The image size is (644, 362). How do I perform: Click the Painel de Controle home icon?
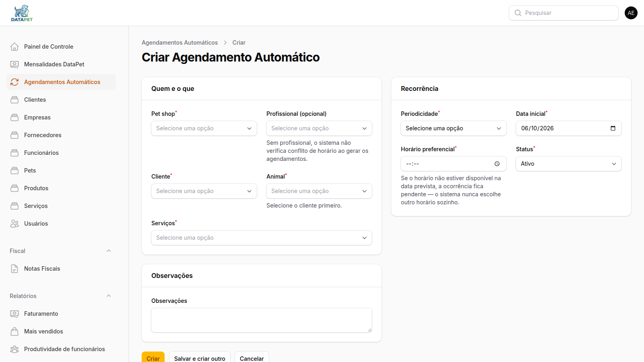[x=14, y=47]
